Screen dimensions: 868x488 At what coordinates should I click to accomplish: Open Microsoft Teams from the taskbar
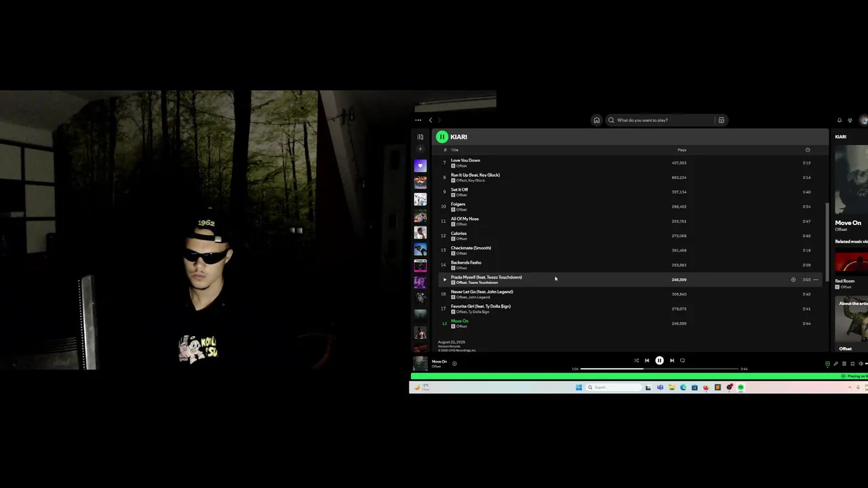660,387
